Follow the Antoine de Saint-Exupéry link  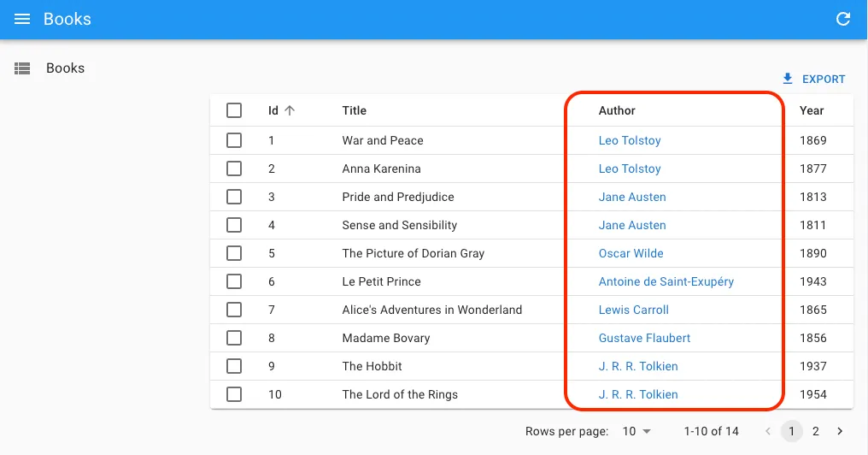(x=666, y=281)
